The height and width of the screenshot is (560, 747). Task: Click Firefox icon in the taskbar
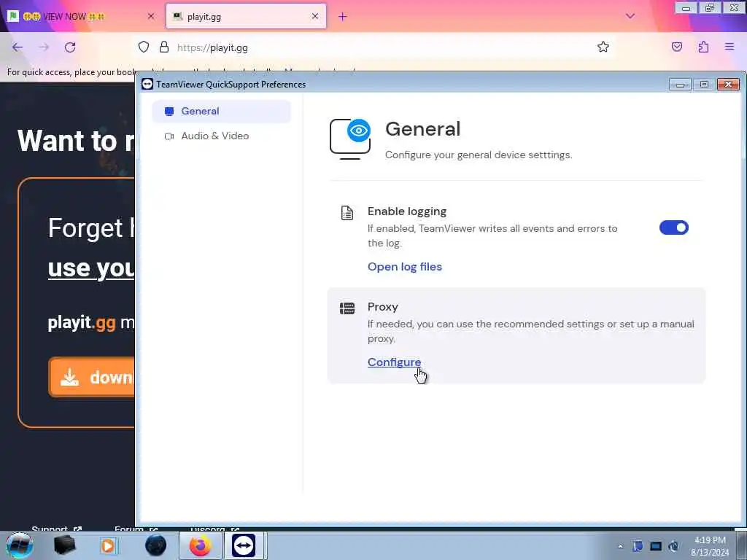pos(201,545)
